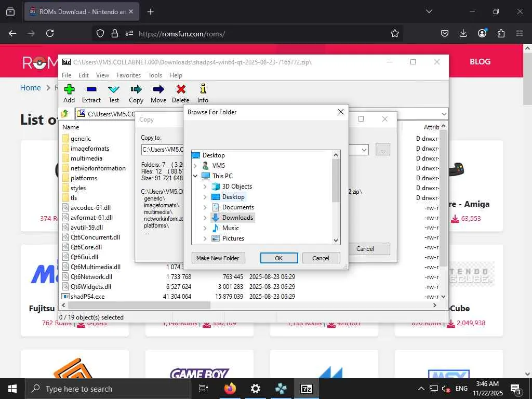Open Firefox downloads panel icon
Viewport: 532px width, 399px height.
click(x=463, y=33)
